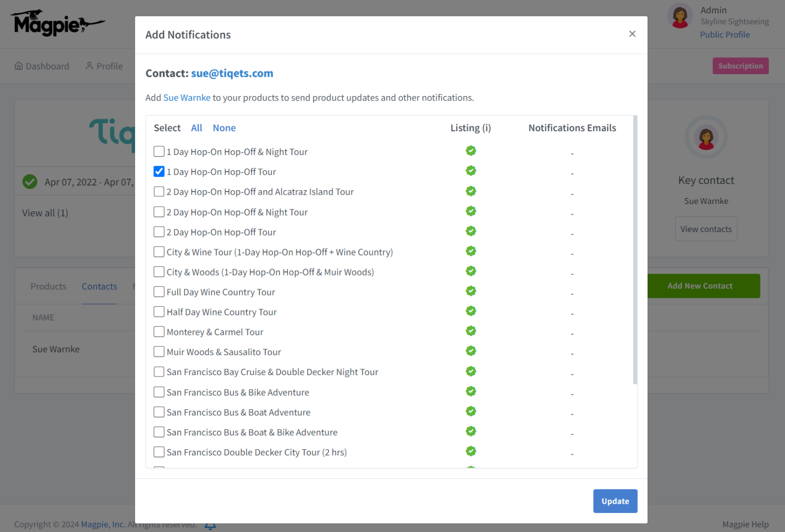Click the Magpie logo

point(58,24)
